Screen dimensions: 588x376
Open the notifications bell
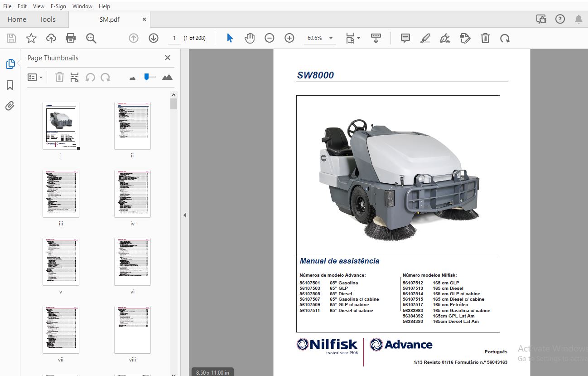[x=578, y=19]
